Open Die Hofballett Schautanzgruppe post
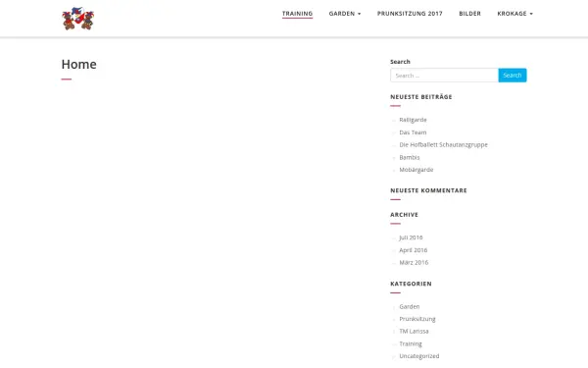Viewport: 588px width, 368px height. click(443, 145)
